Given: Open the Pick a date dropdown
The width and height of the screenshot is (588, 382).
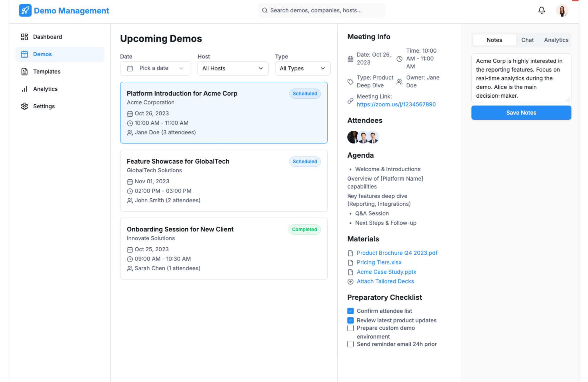Looking at the screenshot, I should pos(155,68).
